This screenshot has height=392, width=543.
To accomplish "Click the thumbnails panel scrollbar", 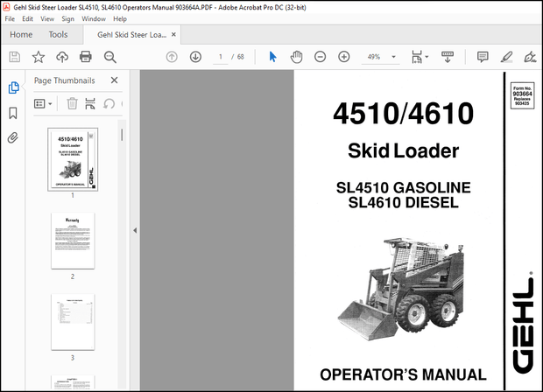I will [122, 135].
